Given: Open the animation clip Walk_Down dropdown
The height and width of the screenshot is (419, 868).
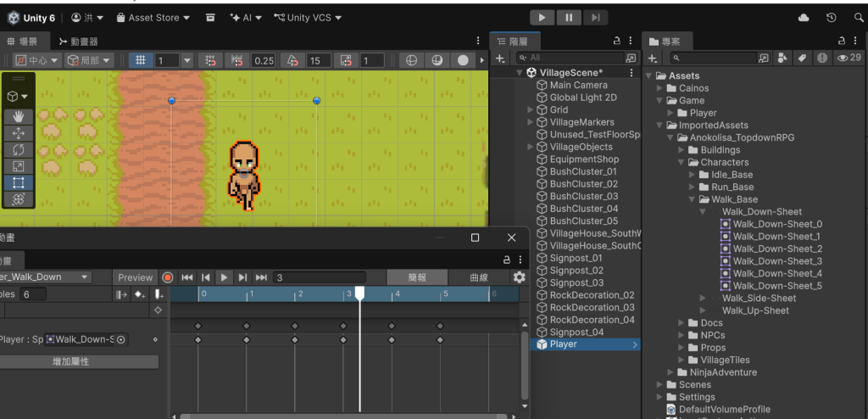Looking at the screenshot, I should coord(45,277).
